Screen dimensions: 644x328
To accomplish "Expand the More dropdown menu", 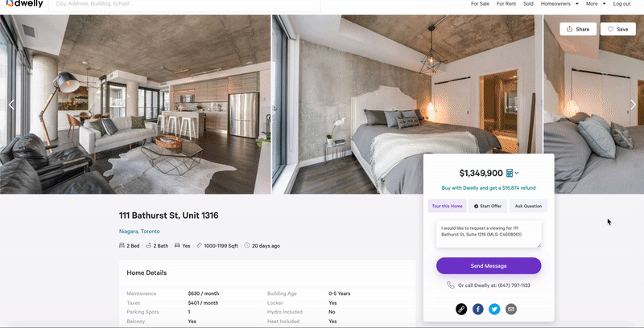I will [x=596, y=4].
